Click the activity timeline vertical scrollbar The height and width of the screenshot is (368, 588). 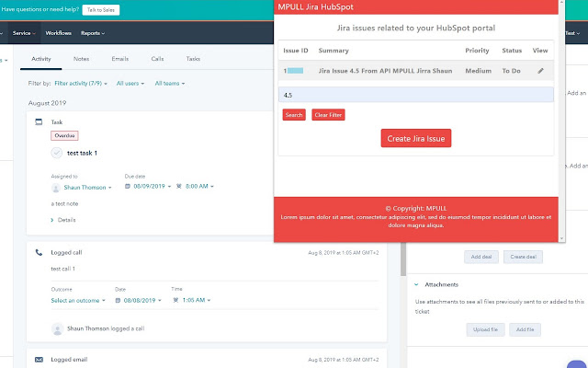click(x=403, y=259)
